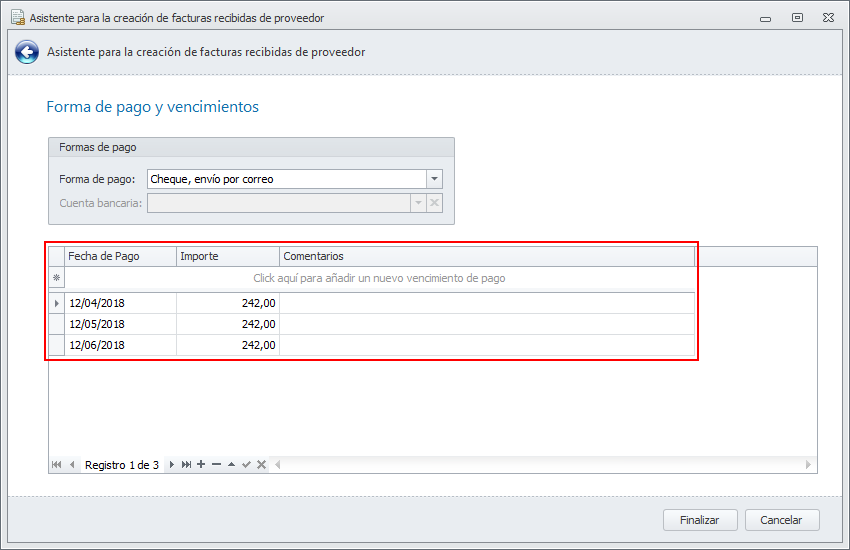The height and width of the screenshot is (550, 850).
Task: Confirm edit with the checkmark icon
Action: point(247,464)
